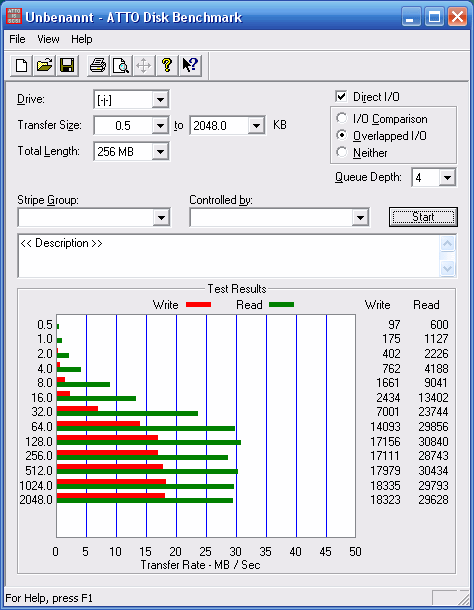The height and width of the screenshot is (610, 474).
Task: Expand the Drive dropdown
Action: click(160, 100)
